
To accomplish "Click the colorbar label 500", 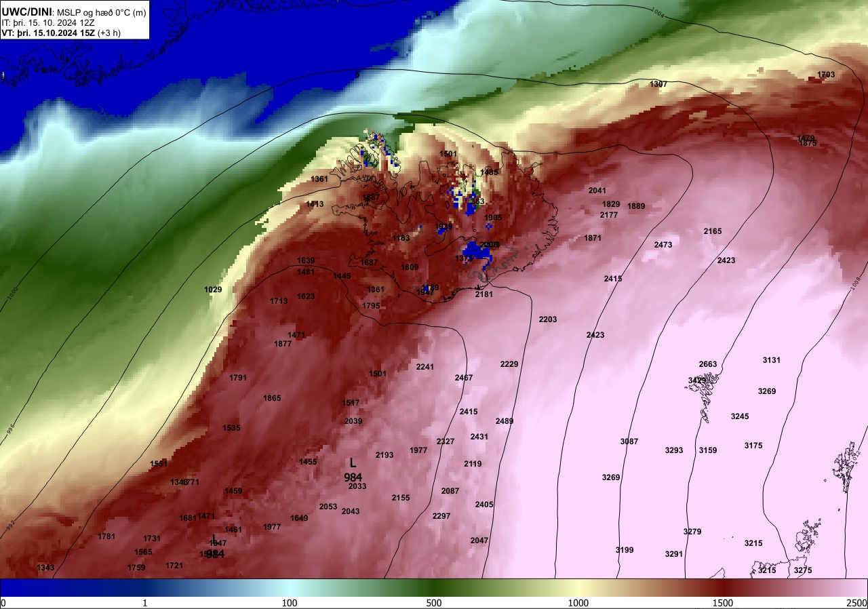I will [x=434, y=603].
